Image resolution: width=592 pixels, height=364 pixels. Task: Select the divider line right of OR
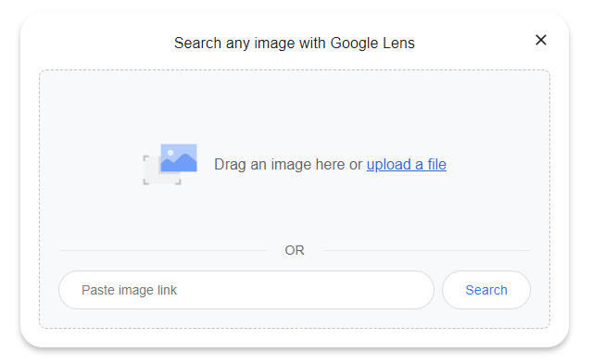(426, 250)
